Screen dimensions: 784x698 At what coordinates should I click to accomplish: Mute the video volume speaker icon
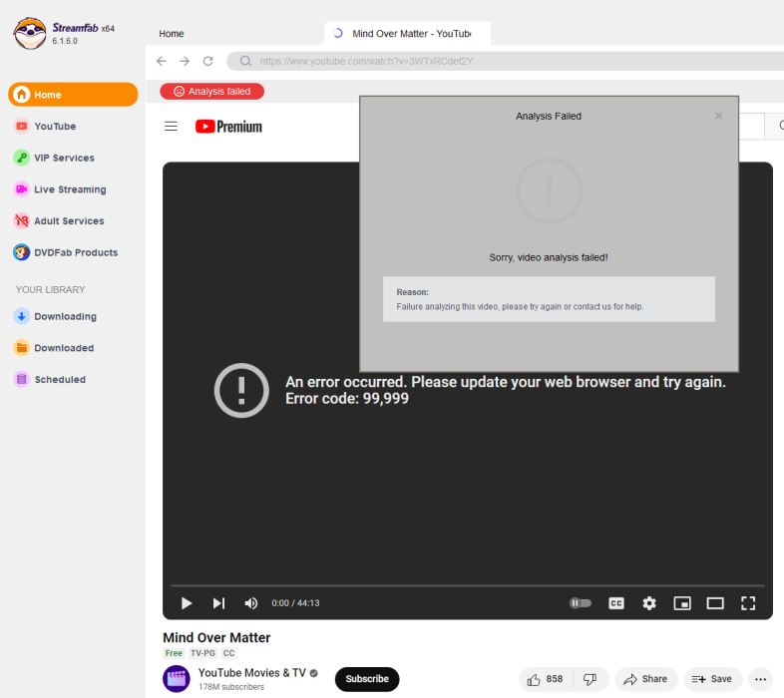[251, 603]
